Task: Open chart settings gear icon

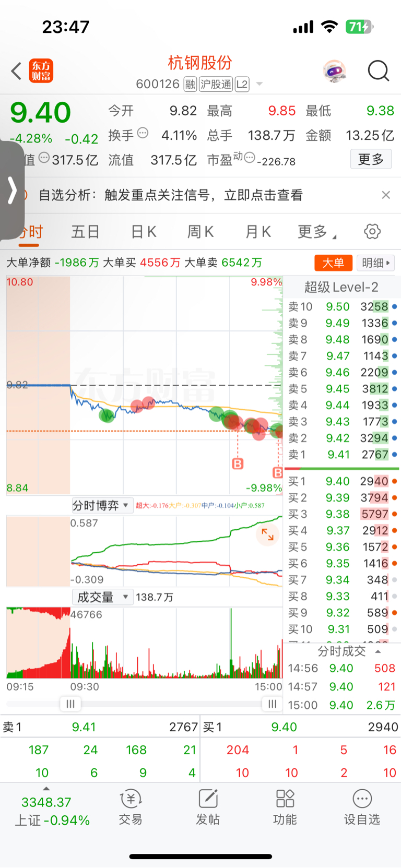Action: click(x=372, y=231)
